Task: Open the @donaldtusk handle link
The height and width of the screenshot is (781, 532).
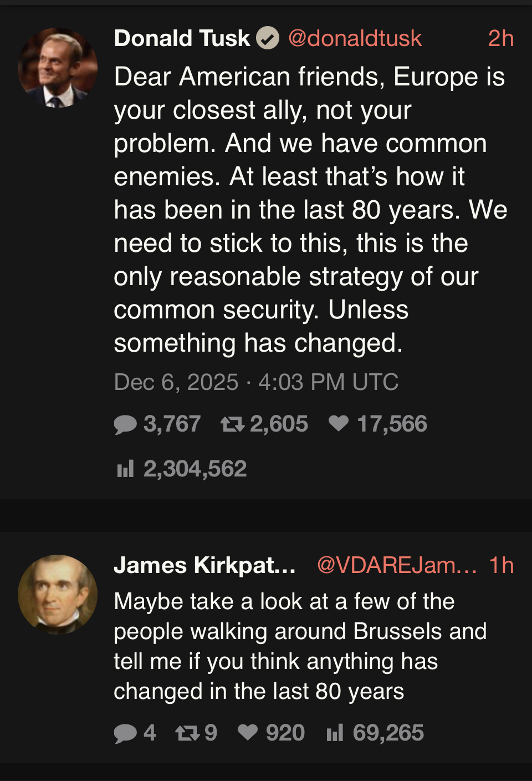Action: point(355,39)
